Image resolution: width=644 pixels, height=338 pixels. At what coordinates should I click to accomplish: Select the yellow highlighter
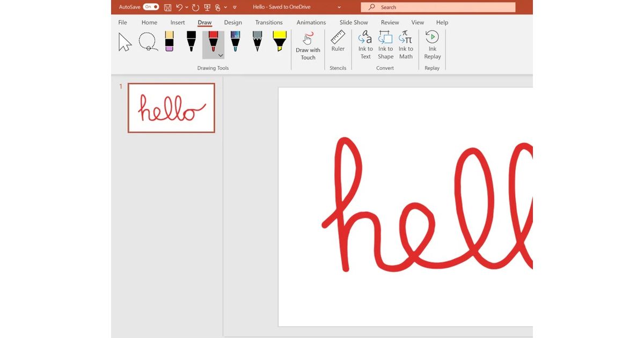click(x=279, y=42)
